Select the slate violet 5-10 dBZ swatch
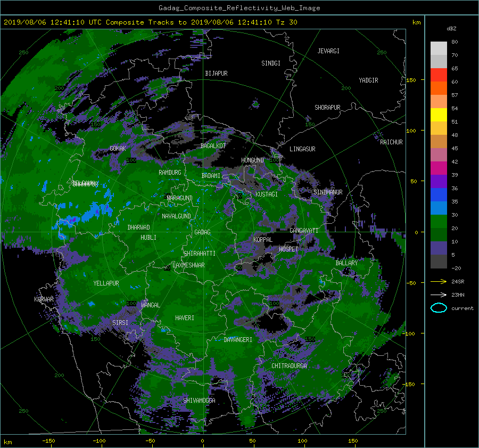The image size is (479, 448). pos(439,248)
